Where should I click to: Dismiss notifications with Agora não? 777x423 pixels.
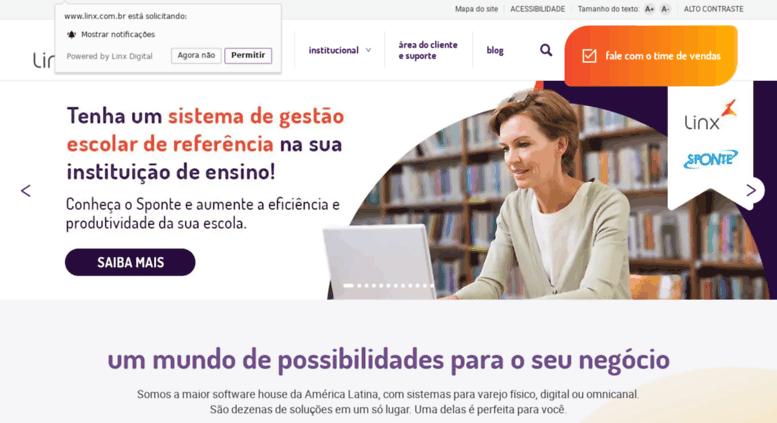[196, 55]
